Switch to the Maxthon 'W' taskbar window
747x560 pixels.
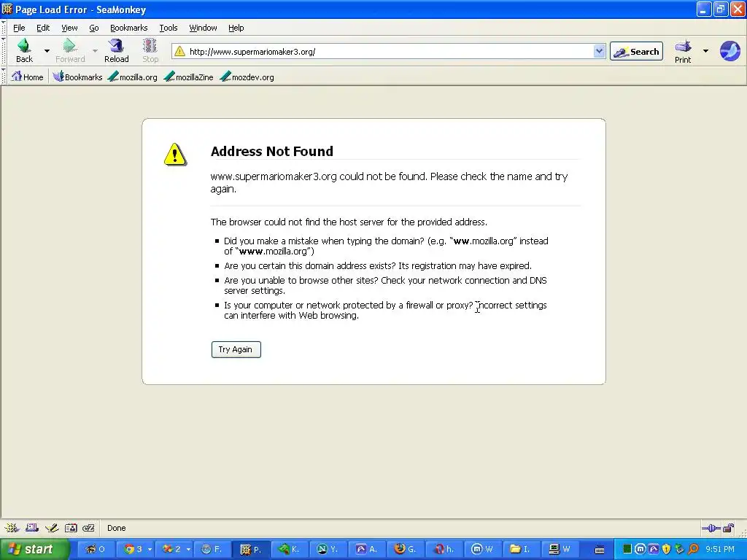(x=483, y=549)
